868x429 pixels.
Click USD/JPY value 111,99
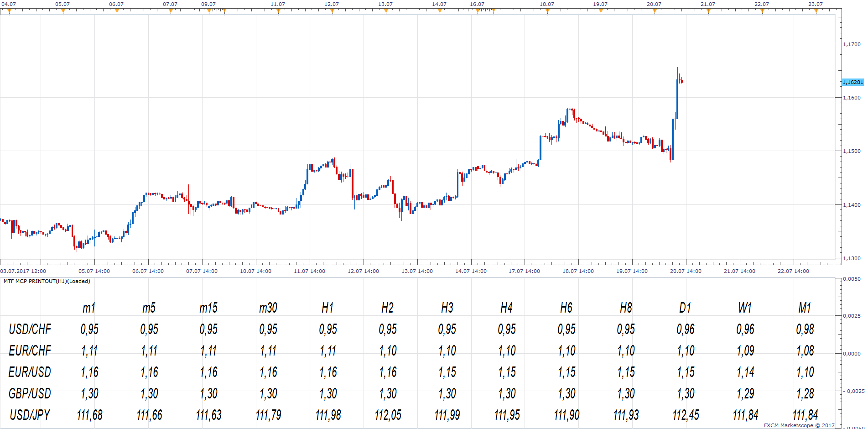pyautogui.click(x=447, y=415)
